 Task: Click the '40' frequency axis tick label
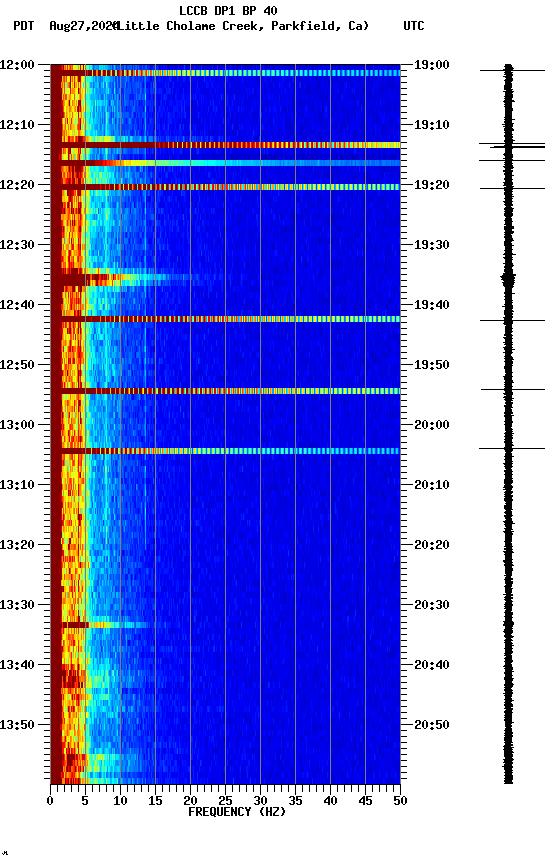coord(330,801)
